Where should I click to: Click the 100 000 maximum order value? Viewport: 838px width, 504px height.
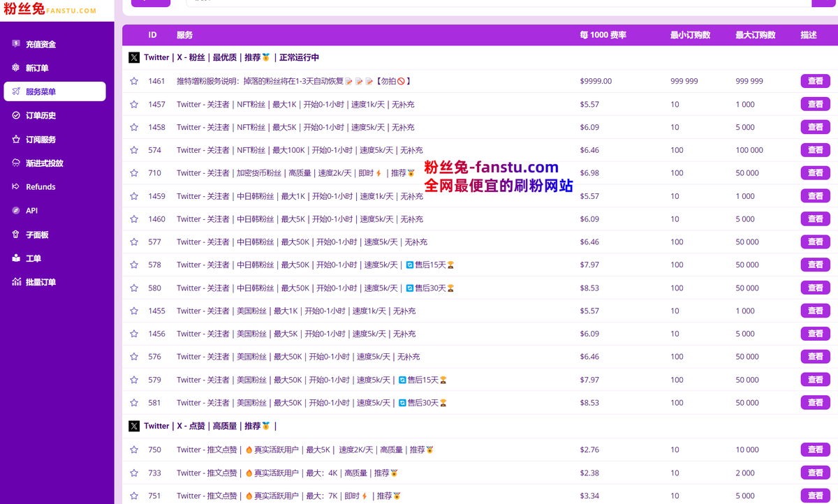click(749, 150)
